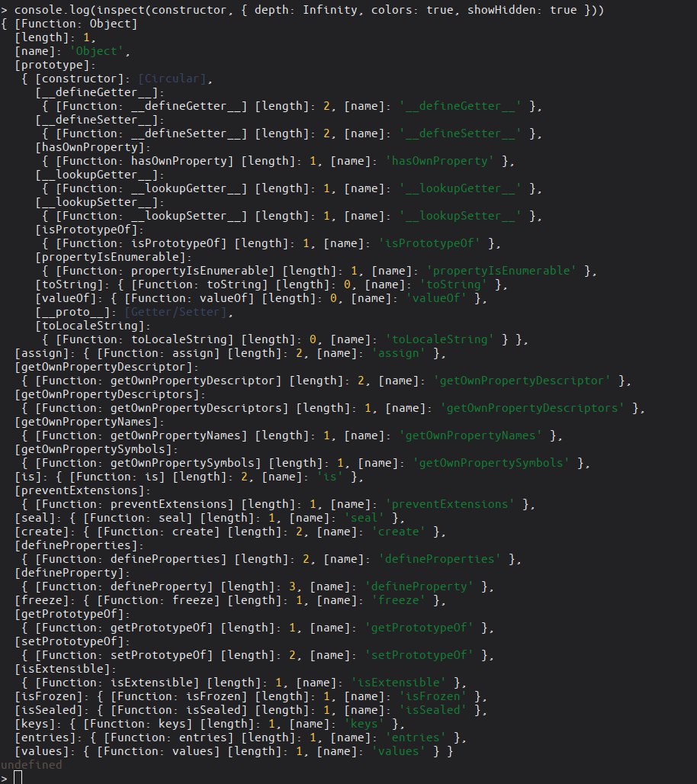Click '[Function: keys]' text

click(137, 724)
